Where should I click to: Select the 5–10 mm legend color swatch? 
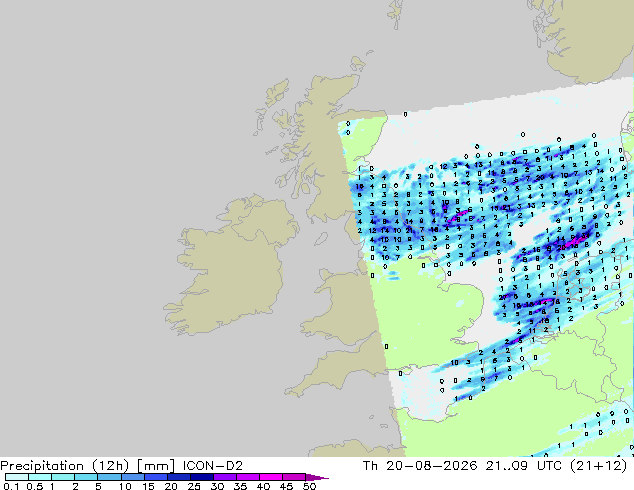click(x=109, y=477)
